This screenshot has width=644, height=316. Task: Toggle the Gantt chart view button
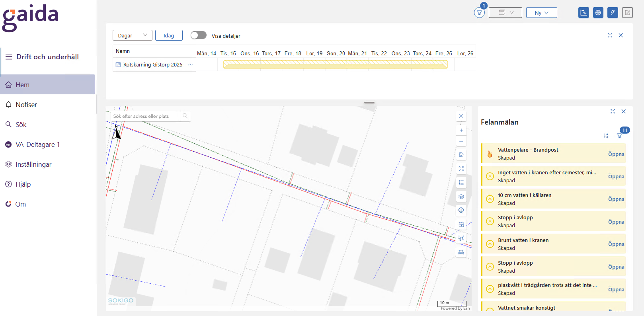coord(584,13)
